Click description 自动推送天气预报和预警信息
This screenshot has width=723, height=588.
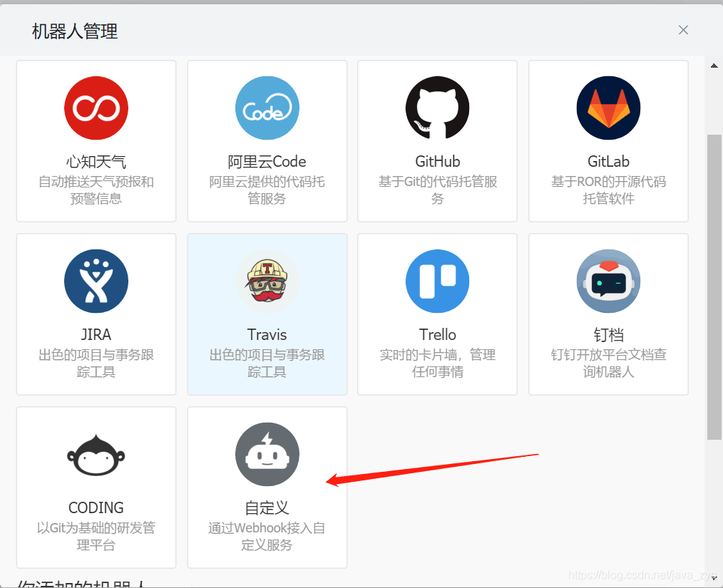[x=96, y=190]
